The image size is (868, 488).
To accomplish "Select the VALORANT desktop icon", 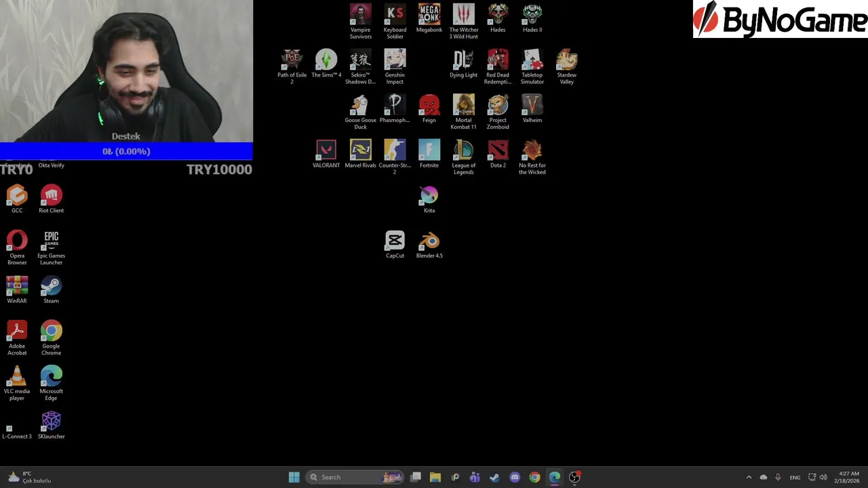I will (326, 154).
